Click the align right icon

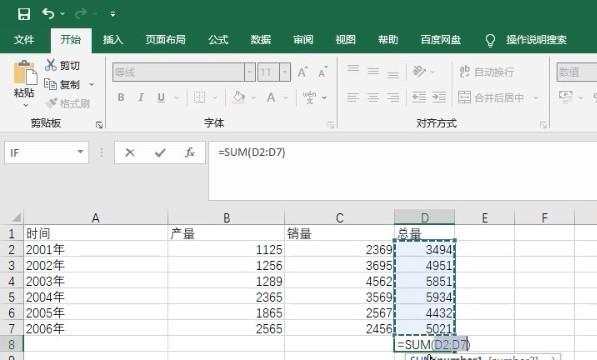(393, 97)
